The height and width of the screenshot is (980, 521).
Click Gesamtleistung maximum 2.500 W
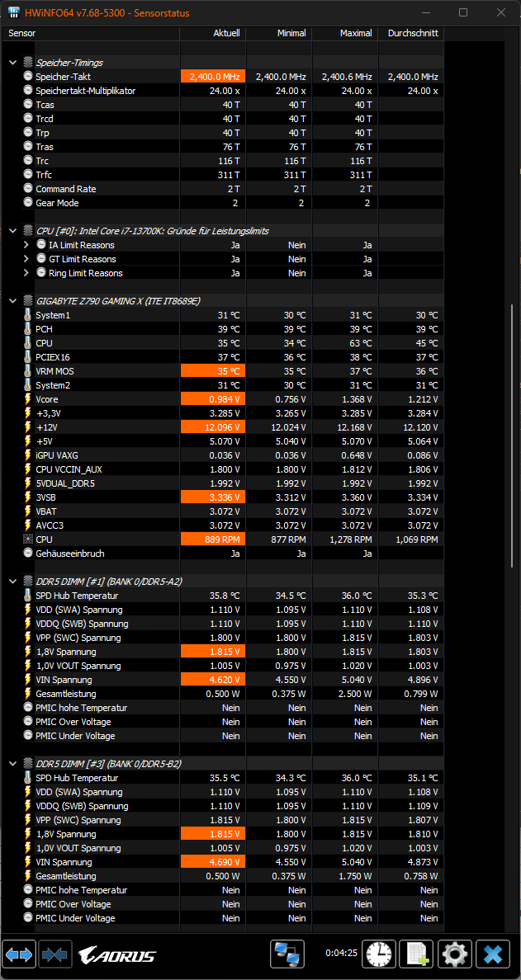click(x=357, y=694)
